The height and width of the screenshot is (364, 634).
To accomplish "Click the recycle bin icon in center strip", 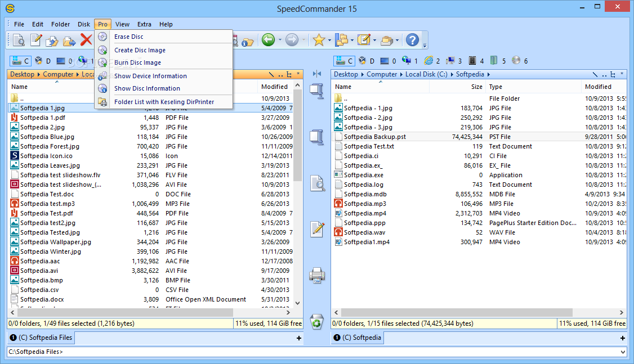I will pos(317,322).
